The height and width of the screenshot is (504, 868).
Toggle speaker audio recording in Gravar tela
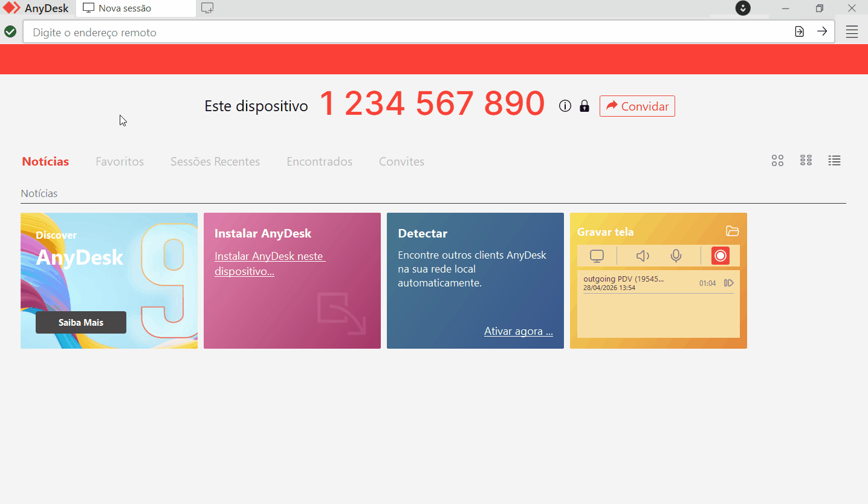(643, 256)
